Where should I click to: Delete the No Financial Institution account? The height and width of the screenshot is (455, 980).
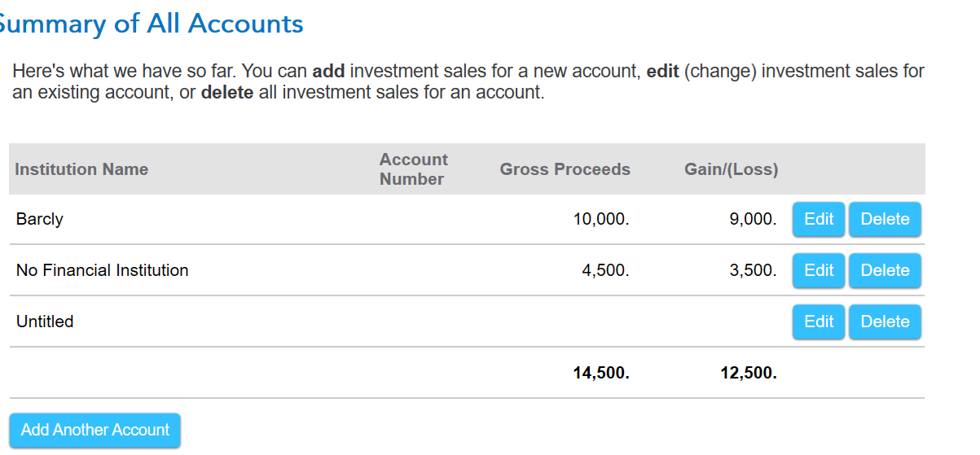885,270
